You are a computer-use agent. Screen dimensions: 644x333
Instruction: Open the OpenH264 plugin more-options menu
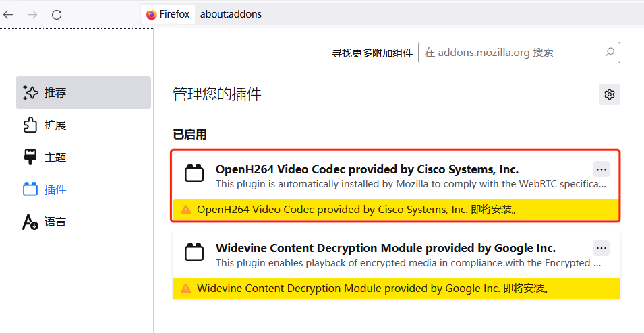coord(602,169)
